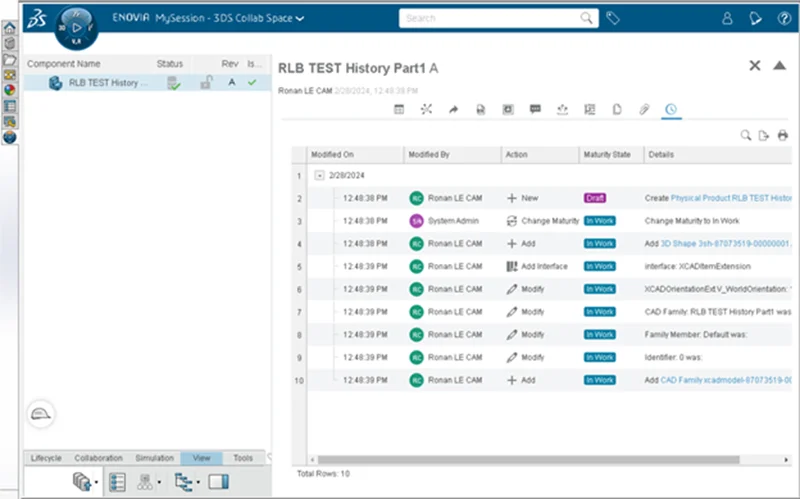The width and height of the screenshot is (800, 499).
Task: Open the tags icon beside search
Action: (613, 18)
